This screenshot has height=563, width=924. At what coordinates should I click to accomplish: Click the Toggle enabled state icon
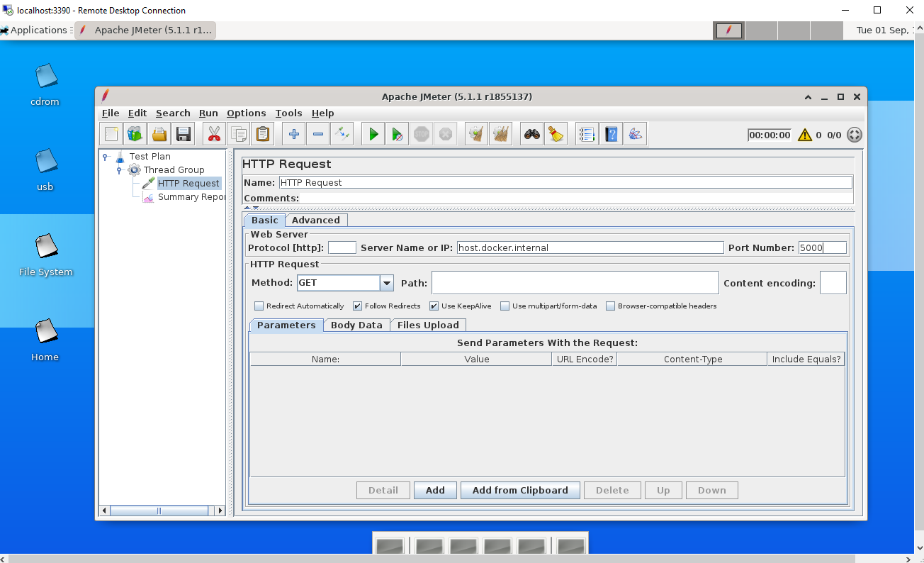point(342,134)
